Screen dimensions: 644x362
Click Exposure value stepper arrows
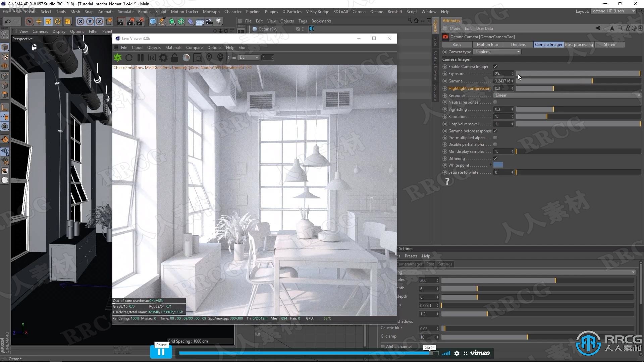pyautogui.click(x=512, y=74)
